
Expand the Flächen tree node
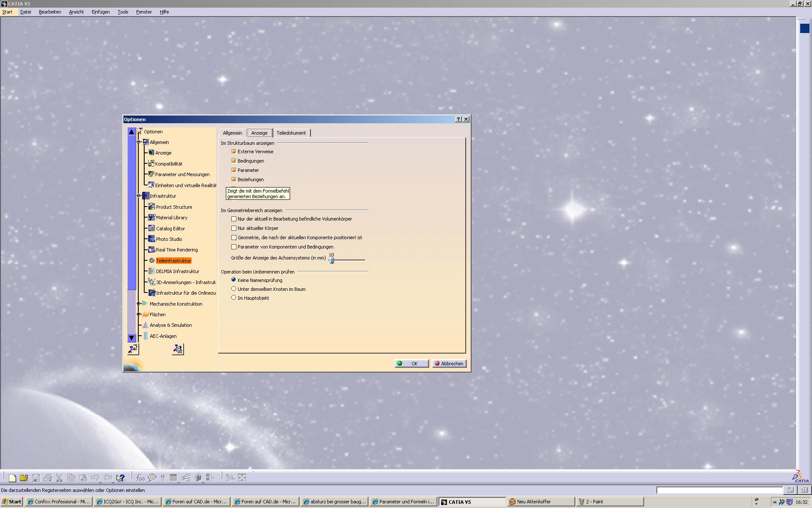tap(139, 314)
